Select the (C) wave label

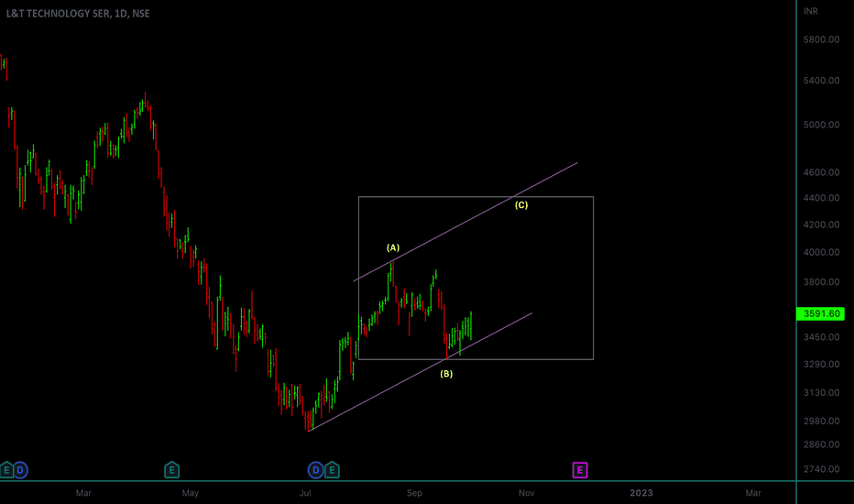coord(521,205)
